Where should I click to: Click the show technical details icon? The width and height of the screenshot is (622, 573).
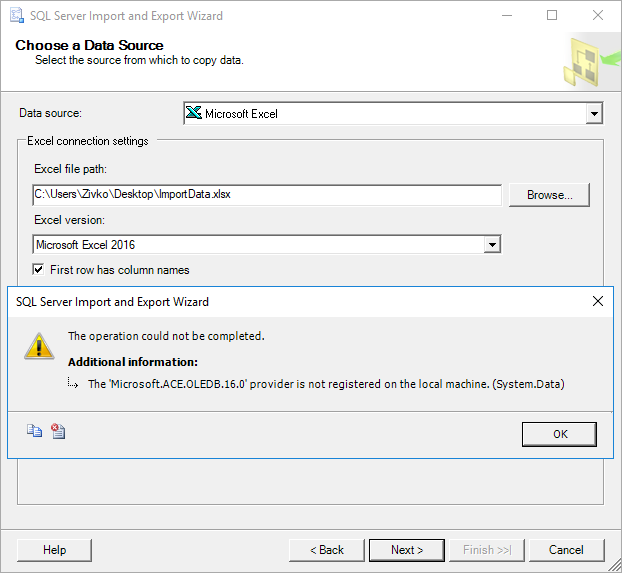[x=58, y=432]
